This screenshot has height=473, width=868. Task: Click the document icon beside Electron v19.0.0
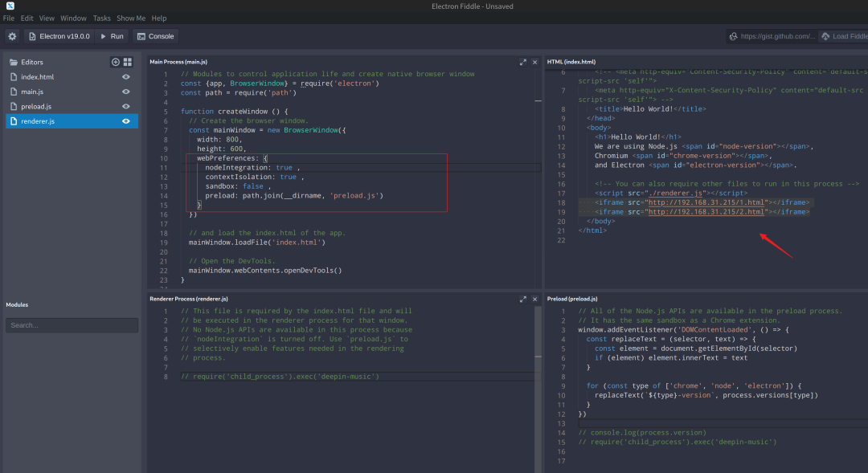point(32,36)
